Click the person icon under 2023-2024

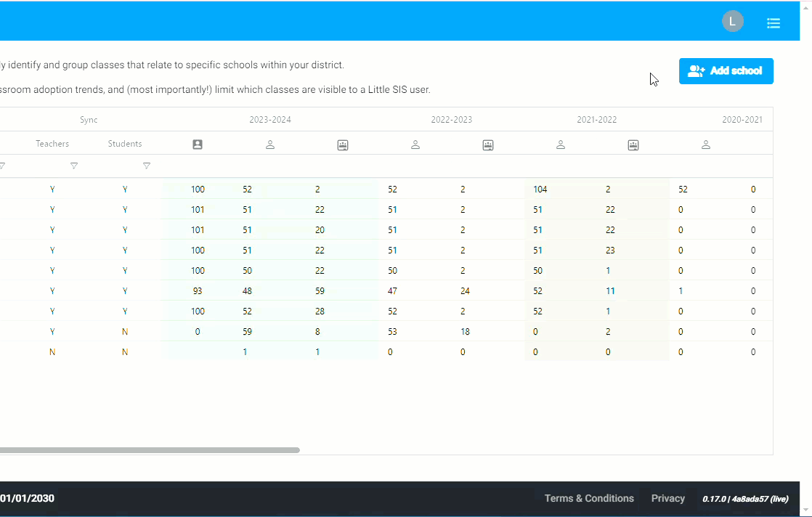pyautogui.click(x=270, y=144)
